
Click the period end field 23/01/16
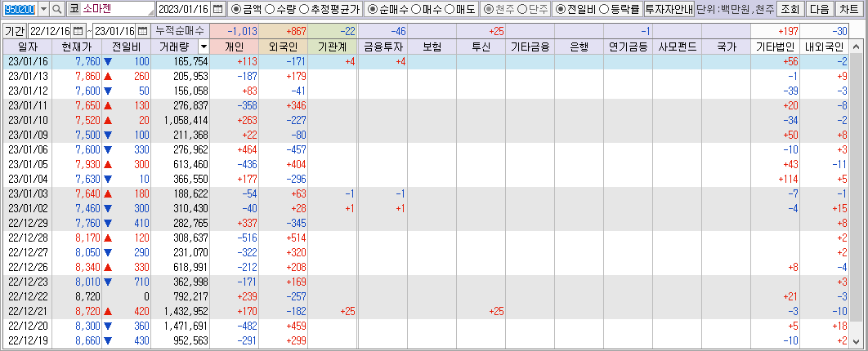pyautogui.click(x=114, y=31)
